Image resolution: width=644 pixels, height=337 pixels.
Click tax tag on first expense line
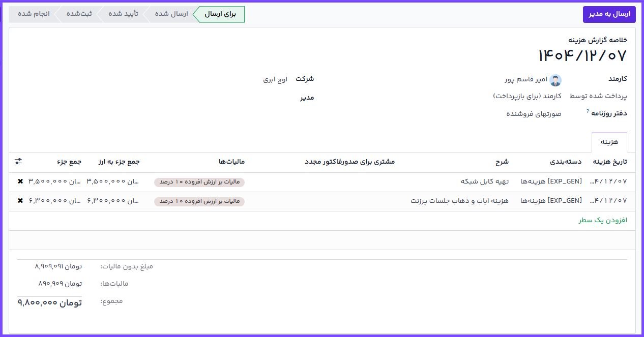[x=199, y=182]
